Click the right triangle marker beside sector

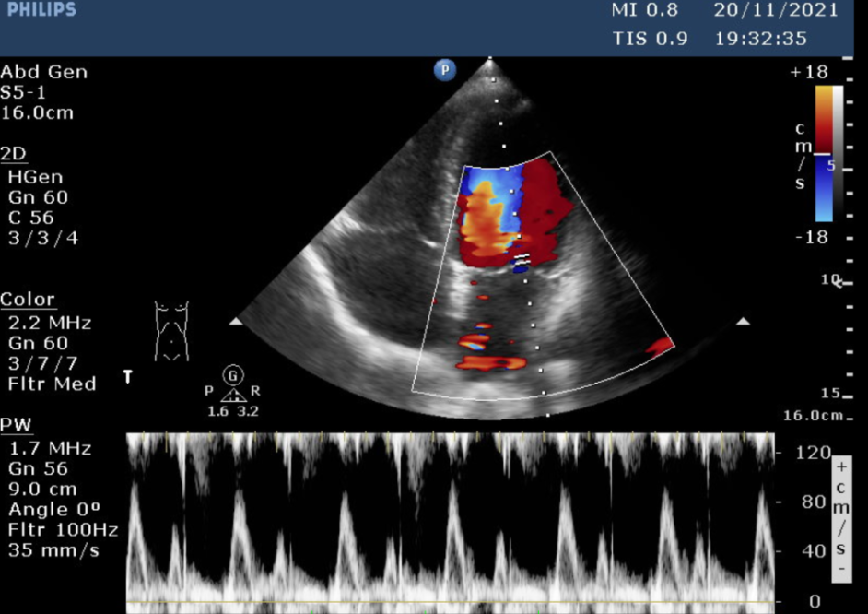[x=743, y=322]
